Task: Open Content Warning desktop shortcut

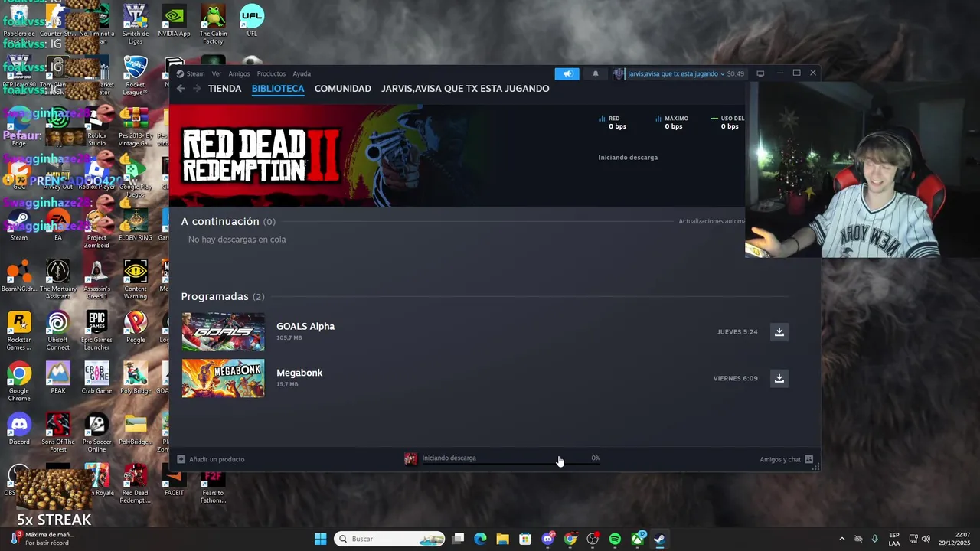Action: (x=136, y=279)
